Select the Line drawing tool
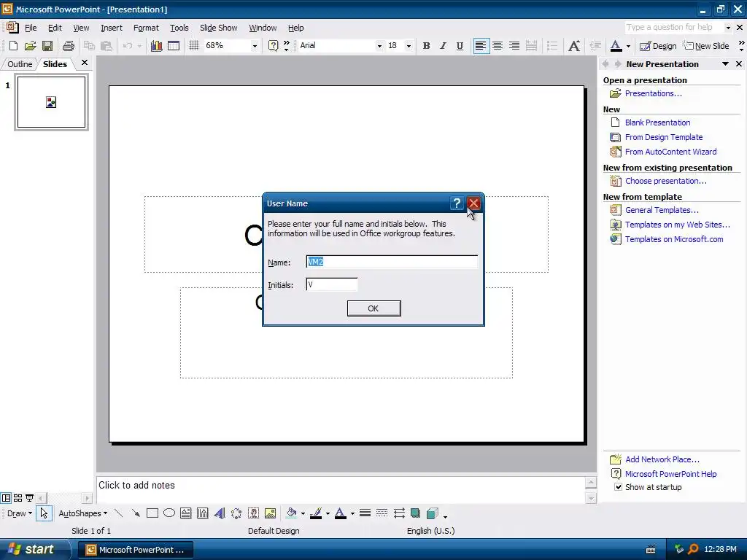Image resolution: width=747 pixels, height=560 pixels. (x=119, y=513)
